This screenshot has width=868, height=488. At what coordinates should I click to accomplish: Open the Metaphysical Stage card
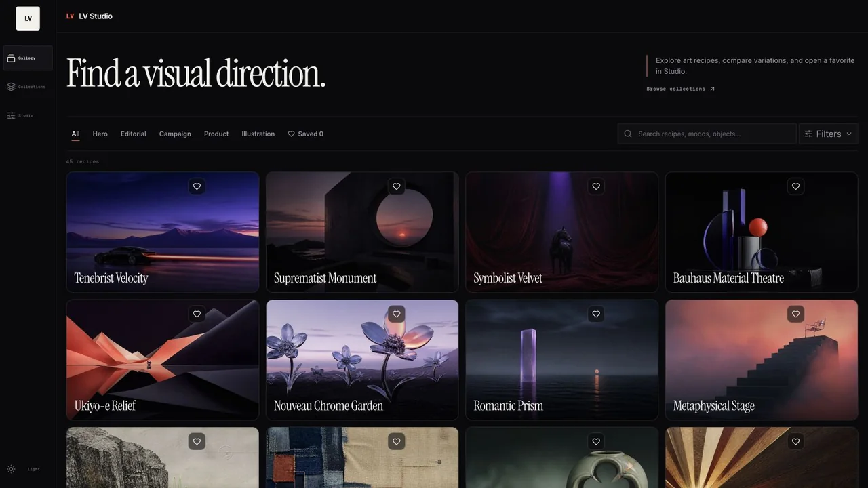click(762, 360)
